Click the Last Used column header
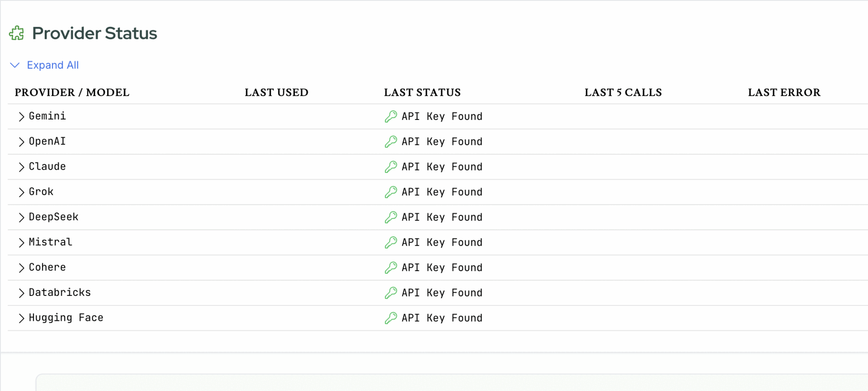Viewport: 868px width, 391px height. (x=276, y=92)
